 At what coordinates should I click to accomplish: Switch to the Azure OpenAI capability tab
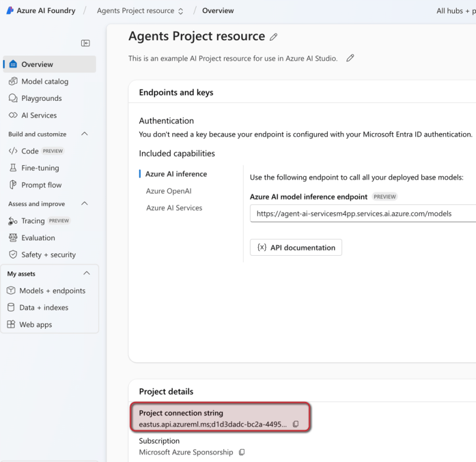coord(169,191)
